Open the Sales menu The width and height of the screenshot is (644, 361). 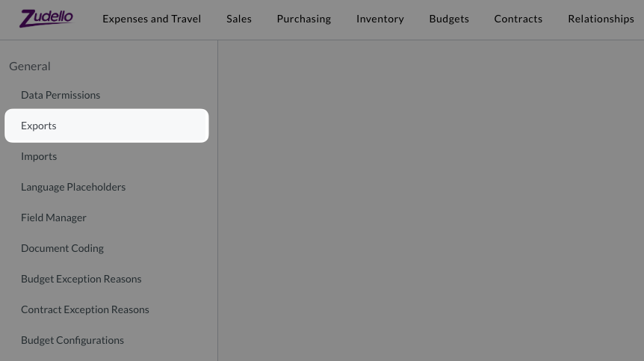pos(239,19)
